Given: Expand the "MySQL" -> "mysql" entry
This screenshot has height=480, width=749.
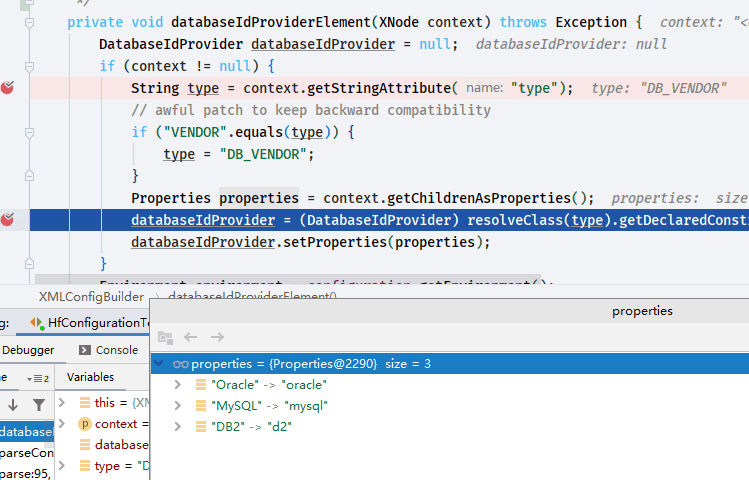Looking at the screenshot, I should tap(178, 405).
